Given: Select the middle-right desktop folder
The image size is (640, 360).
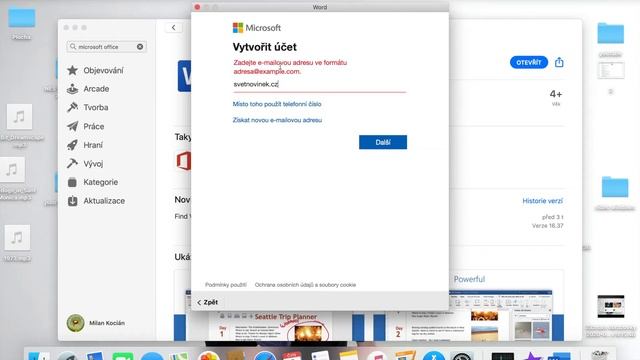Looking at the screenshot, I should [615, 187].
